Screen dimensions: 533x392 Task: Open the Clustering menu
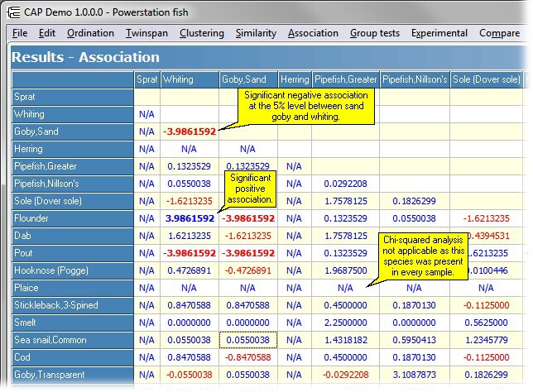tap(202, 33)
